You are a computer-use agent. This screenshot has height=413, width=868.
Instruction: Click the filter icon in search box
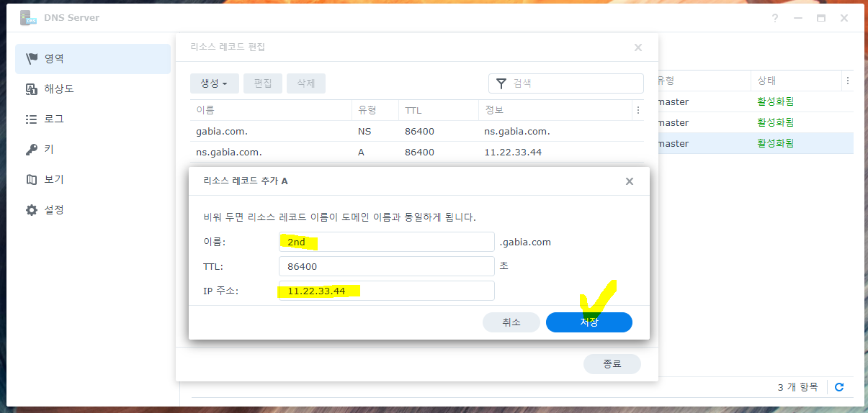[501, 83]
